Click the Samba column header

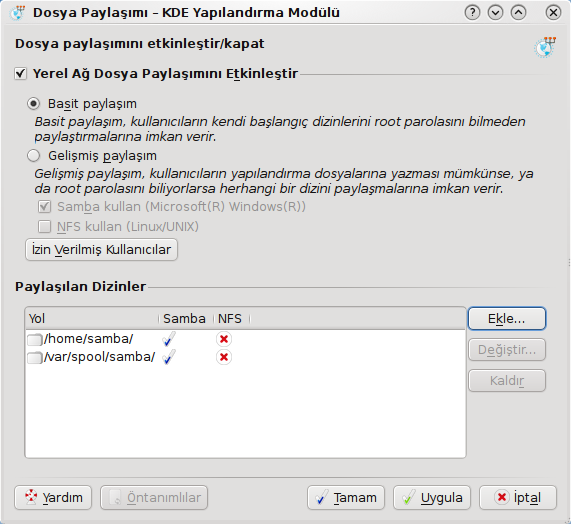pyautogui.click(x=186, y=319)
